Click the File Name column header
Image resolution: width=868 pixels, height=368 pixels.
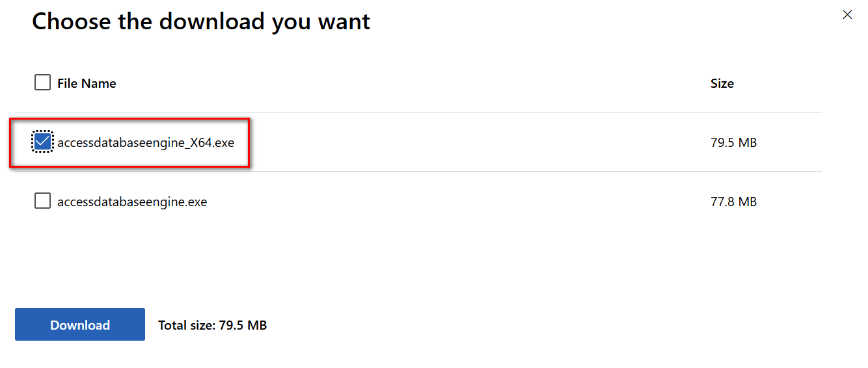point(87,83)
